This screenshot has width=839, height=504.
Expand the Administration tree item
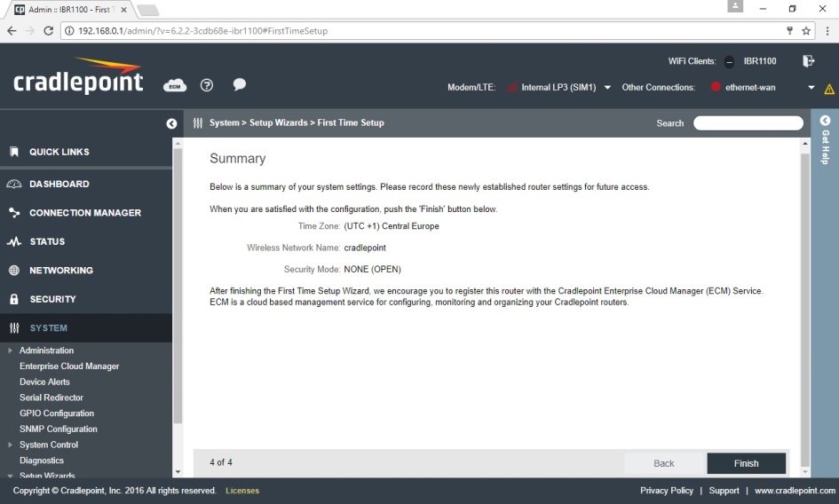46,350
